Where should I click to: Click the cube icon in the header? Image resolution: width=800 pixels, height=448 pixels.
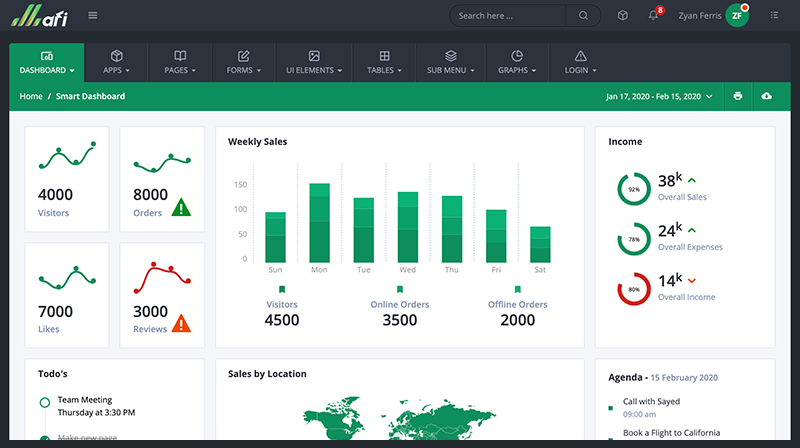[x=622, y=15]
